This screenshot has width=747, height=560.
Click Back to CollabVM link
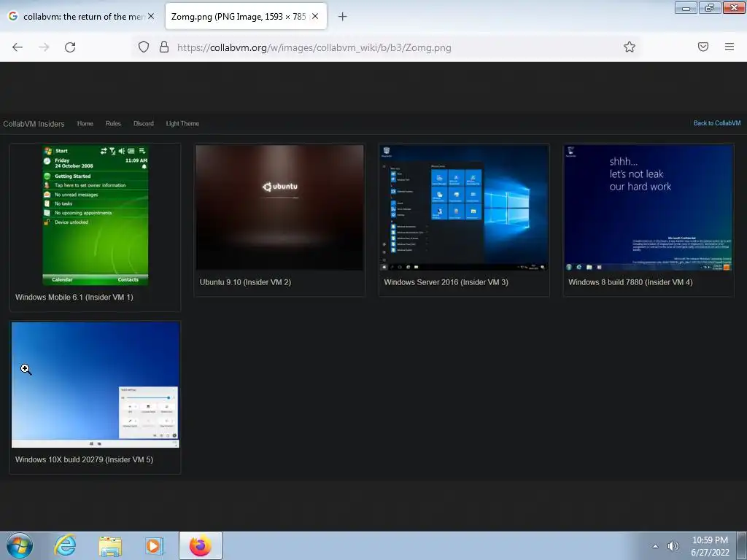pyautogui.click(x=717, y=122)
